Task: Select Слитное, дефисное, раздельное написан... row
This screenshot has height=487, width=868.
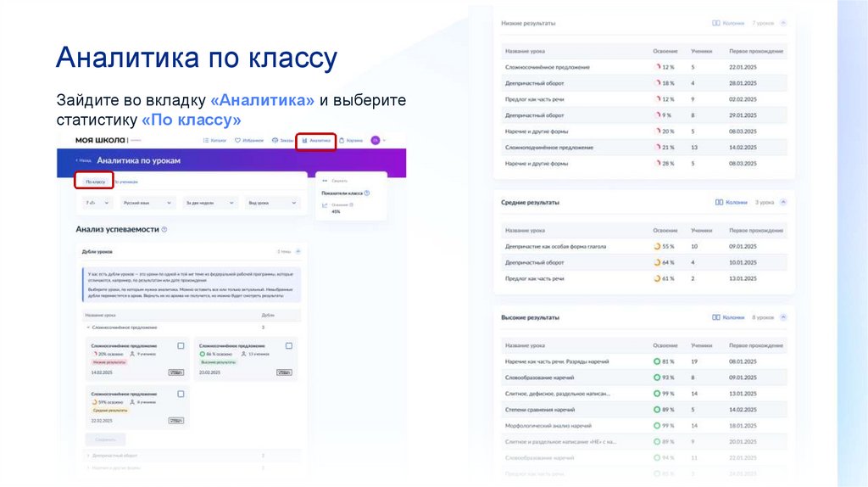Action: pos(644,394)
